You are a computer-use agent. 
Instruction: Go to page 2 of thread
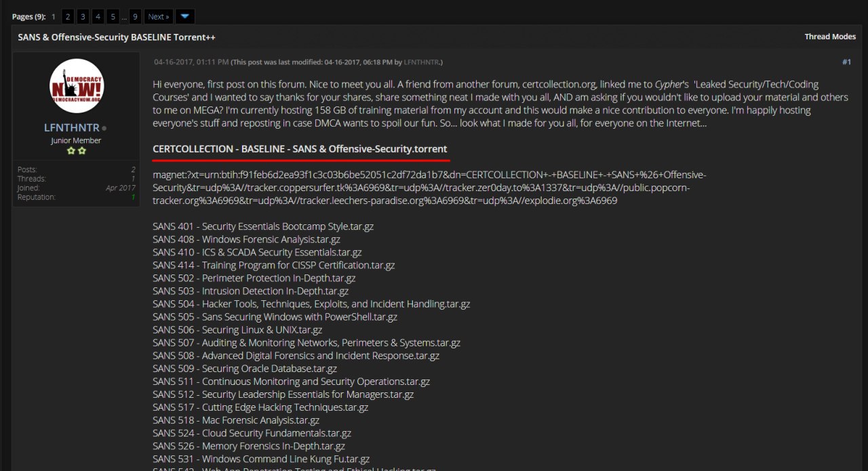tap(68, 16)
